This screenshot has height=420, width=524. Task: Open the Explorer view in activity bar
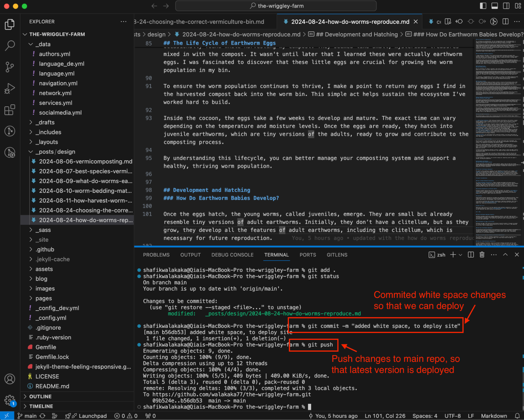10,24
